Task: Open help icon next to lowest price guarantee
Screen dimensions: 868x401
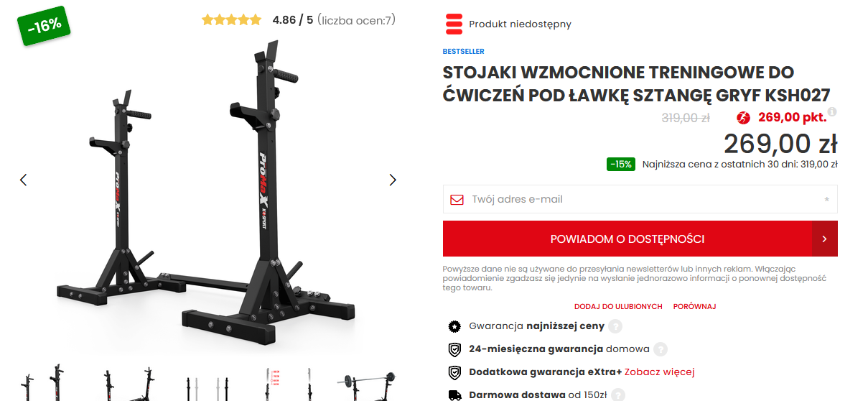Action: click(x=615, y=326)
